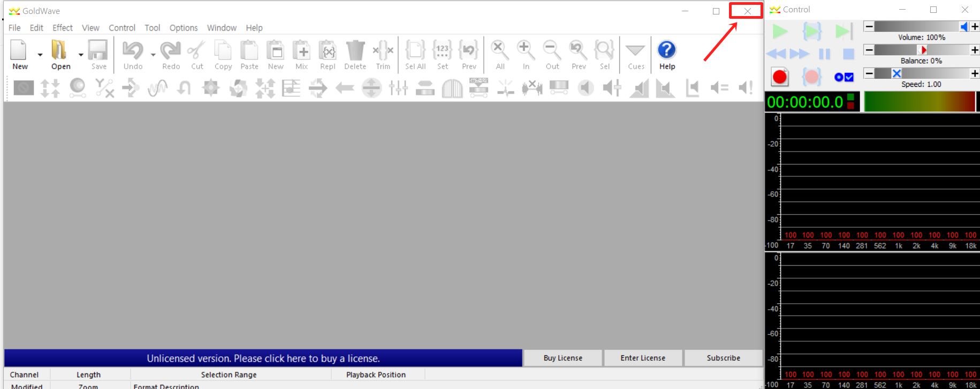Click the Undo toolbar icon
The width and height of the screenshot is (980, 389).
click(132, 50)
